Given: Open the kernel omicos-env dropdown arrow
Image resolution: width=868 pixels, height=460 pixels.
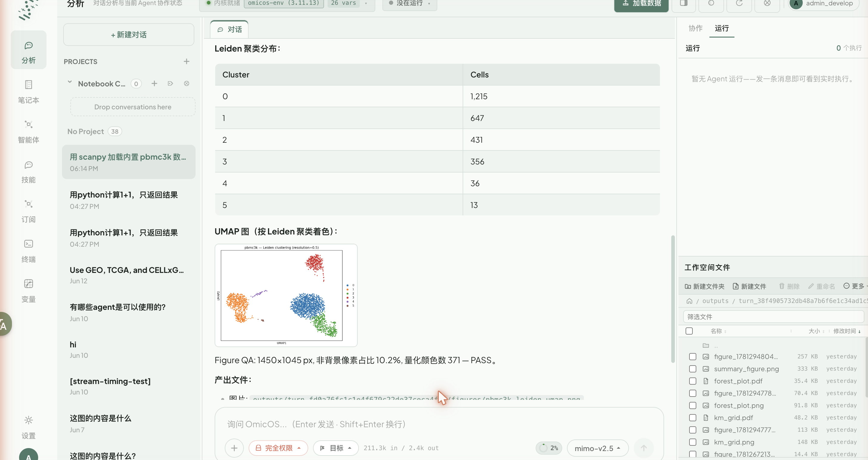Looking at the screenshot, I should [366, 3].
